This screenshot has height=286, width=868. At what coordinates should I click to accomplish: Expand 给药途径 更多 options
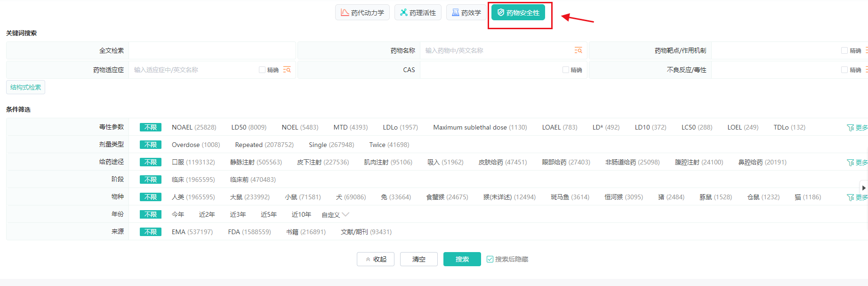(861, 163)
